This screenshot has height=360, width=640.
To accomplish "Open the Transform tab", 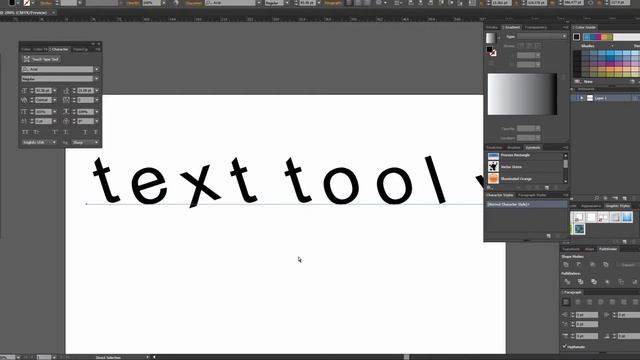I will pyautogui.click(x=571, y=249).
